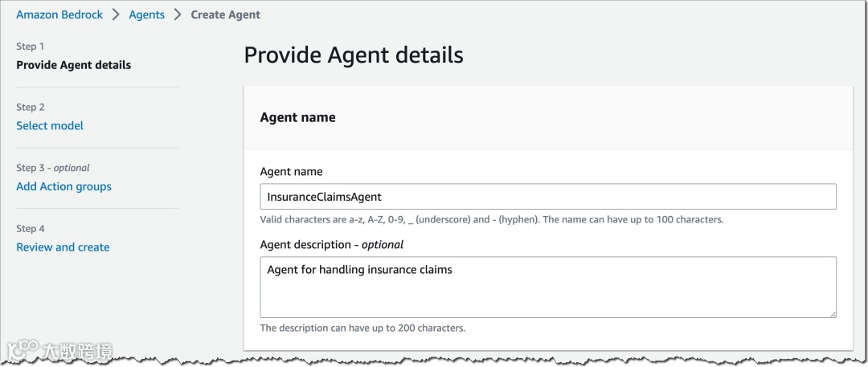Jump to the Add Action groups step

click(x=63, y=186)
